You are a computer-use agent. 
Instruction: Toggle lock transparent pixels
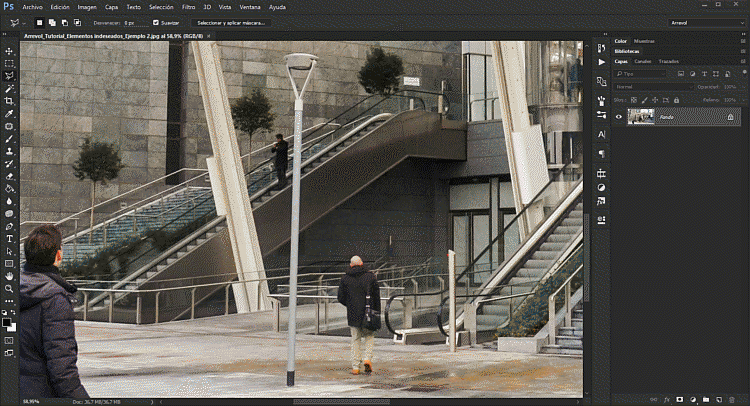634,100
